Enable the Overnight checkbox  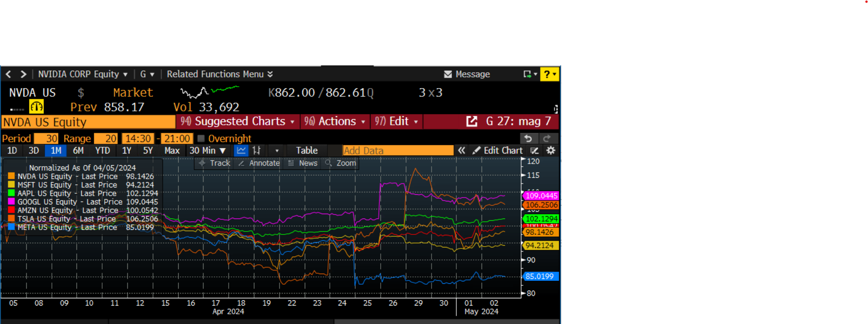pos(201,139)
